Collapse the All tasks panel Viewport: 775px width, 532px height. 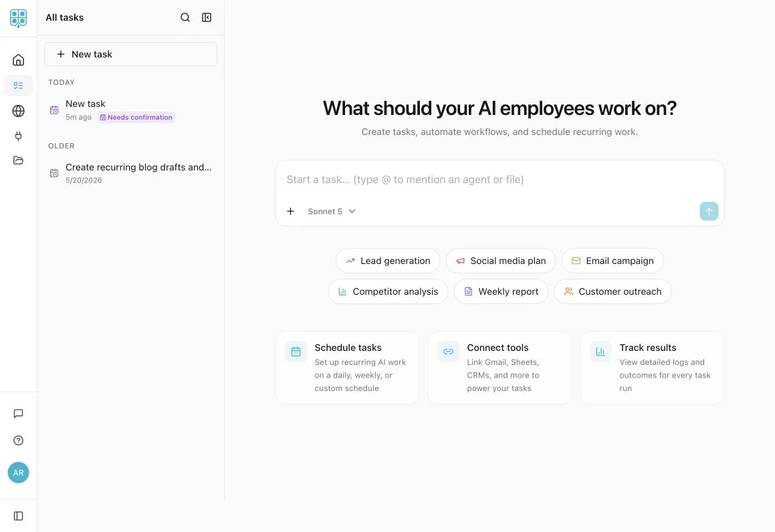207,17
